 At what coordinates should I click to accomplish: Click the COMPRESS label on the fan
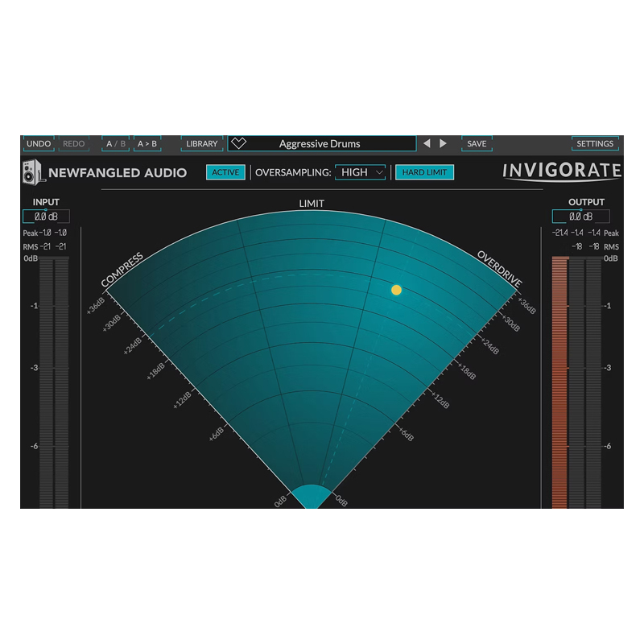122,270
